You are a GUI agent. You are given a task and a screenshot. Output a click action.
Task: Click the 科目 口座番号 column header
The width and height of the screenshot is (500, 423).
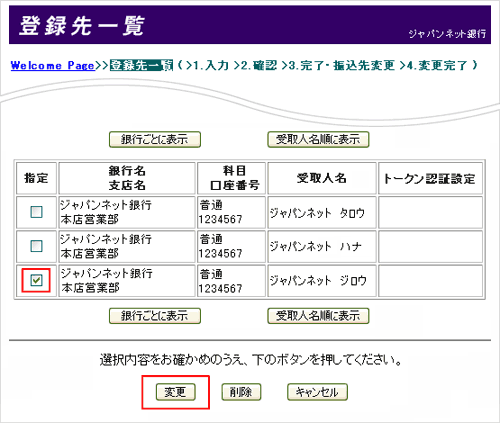232,178
